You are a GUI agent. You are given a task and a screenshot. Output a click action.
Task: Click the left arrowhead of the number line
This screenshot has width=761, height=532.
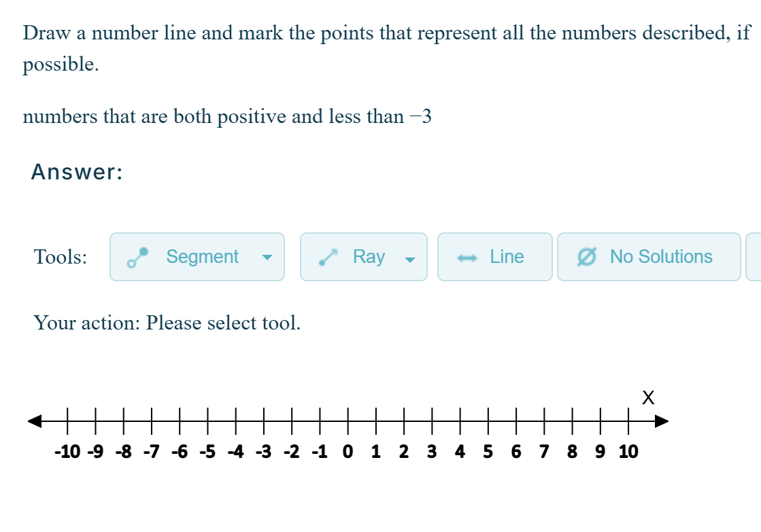[x=34, y=421]
